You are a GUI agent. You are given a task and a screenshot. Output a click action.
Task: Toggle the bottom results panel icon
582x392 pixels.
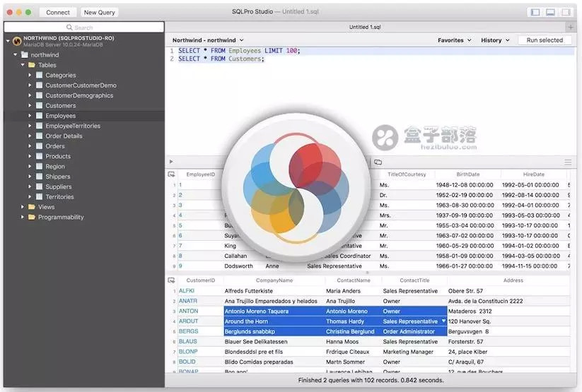[x=550, y=12]
